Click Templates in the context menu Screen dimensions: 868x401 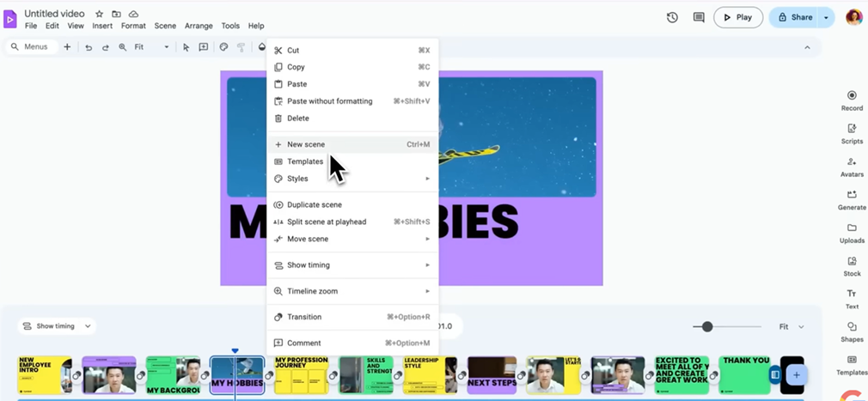coord(352,161)
